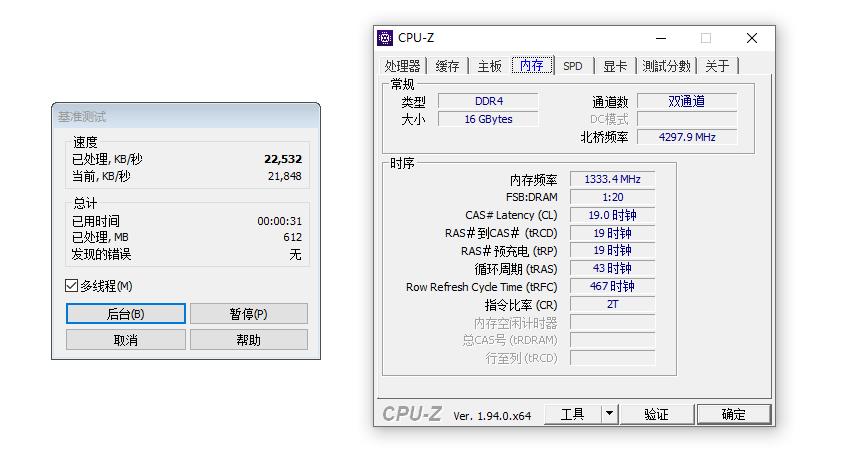Switch to the 缓存 tab

[x=448, y=66]
